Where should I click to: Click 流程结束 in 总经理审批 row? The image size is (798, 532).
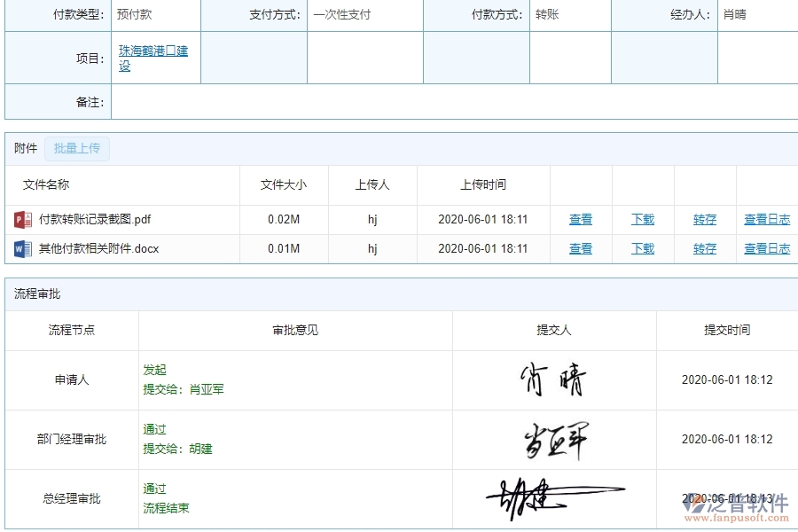tap(165, 508)
